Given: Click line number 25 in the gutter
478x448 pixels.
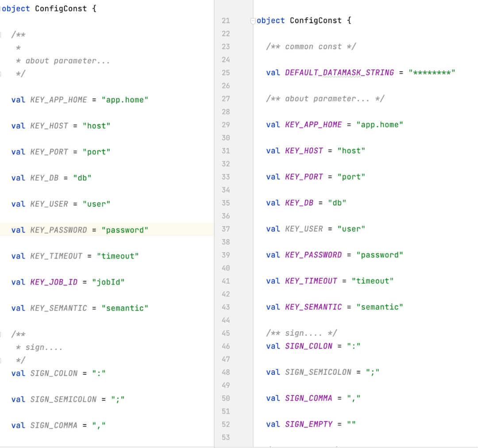Looking at the screenshot, I should point(226,73).
